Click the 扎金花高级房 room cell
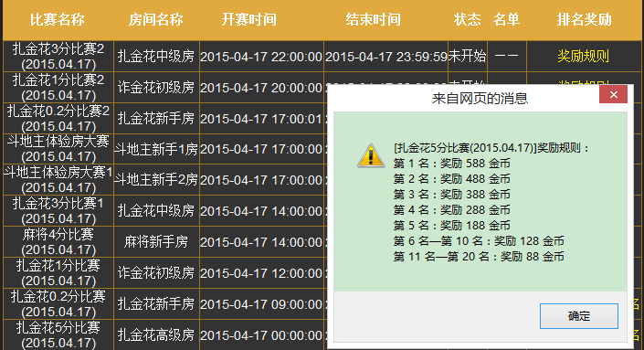This screenshot has width=644, height=350. pyautogui.click(x=156, y=334)
